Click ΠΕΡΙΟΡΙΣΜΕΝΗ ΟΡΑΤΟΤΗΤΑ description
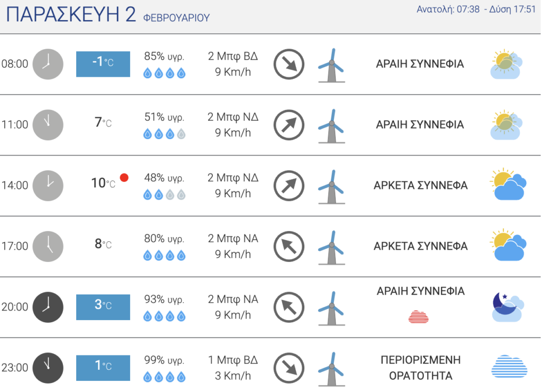 pos(421,368)
